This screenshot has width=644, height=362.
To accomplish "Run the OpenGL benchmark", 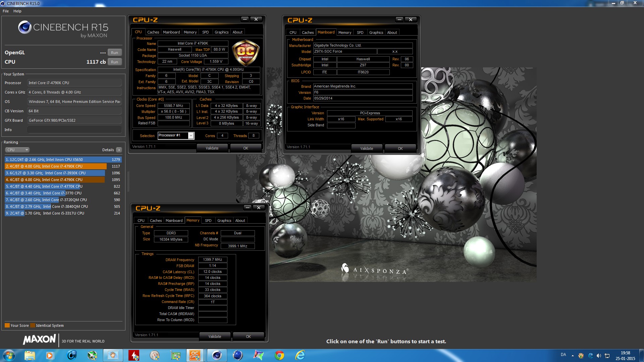I will tap(114, 53).
